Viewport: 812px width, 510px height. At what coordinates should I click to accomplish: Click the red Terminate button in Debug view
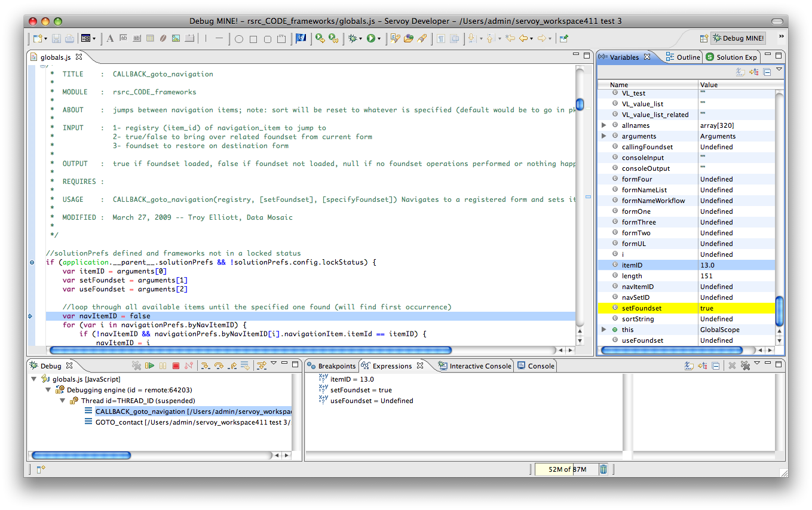coord(176,365)
